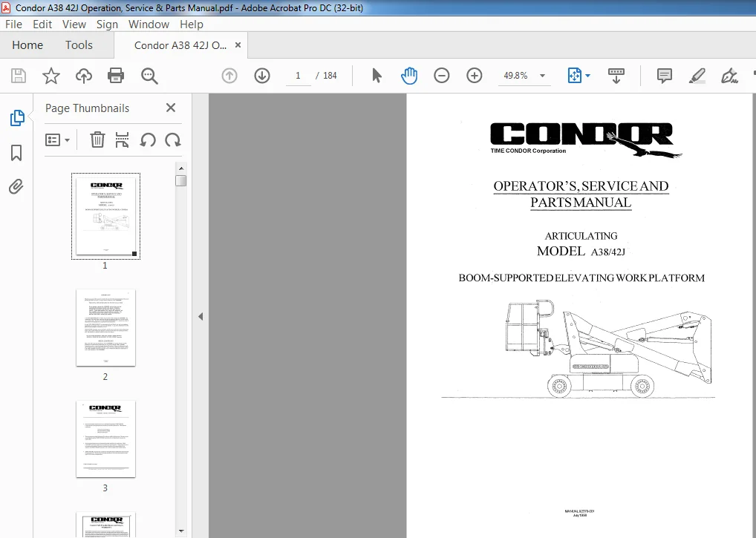Open Attachments paperclip panel

(16, 187)
